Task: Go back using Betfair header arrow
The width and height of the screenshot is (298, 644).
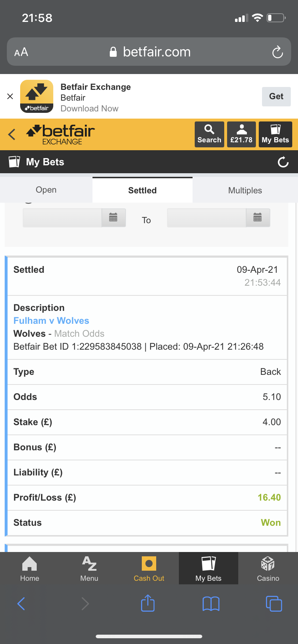Action: click(x=12, y=134)
